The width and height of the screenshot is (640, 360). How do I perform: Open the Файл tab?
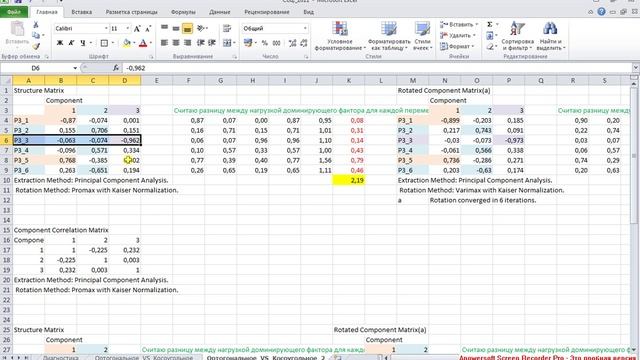[14, 12]
